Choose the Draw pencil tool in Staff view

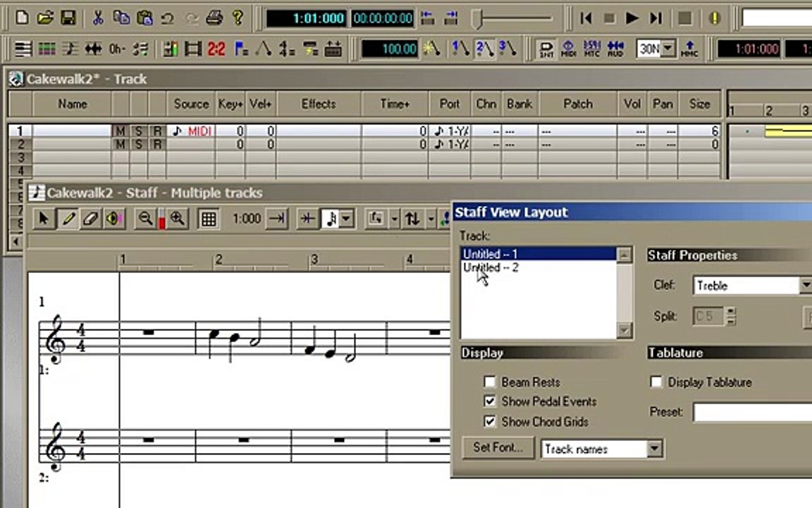pos(68,219)
